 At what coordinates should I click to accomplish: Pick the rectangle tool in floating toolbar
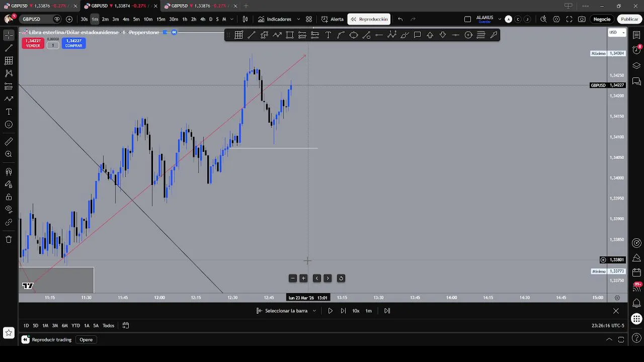290,35
